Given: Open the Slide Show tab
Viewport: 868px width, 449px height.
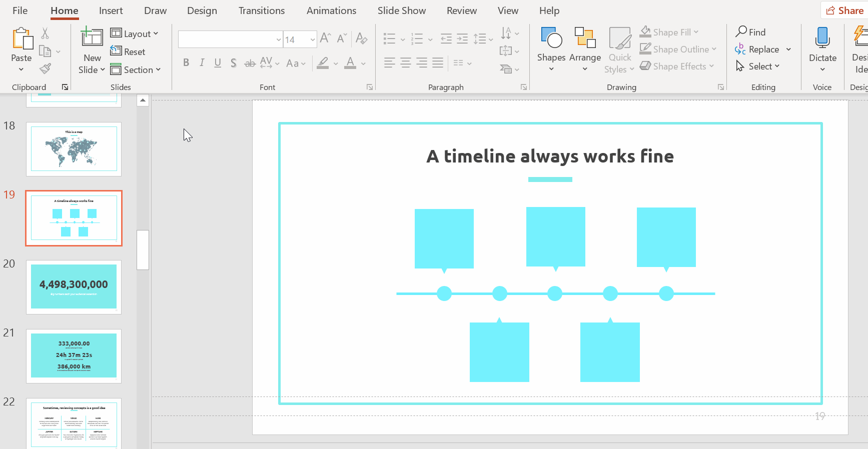Looking at the screenshot, I should click(401, 10).
